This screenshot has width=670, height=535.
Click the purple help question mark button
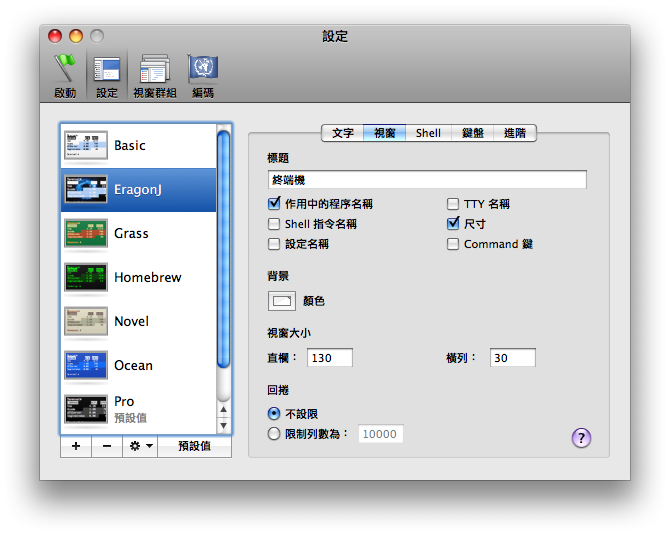[581, 437]
